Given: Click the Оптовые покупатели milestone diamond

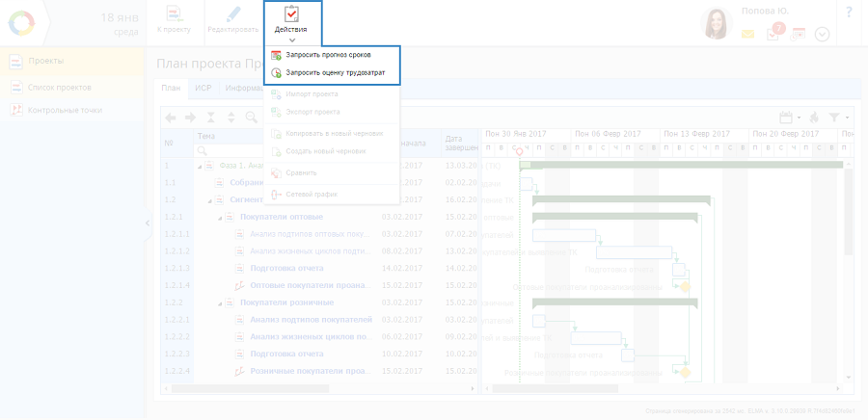Looking at the screenshot, I should pyautogui.click(x=686, y=287).
